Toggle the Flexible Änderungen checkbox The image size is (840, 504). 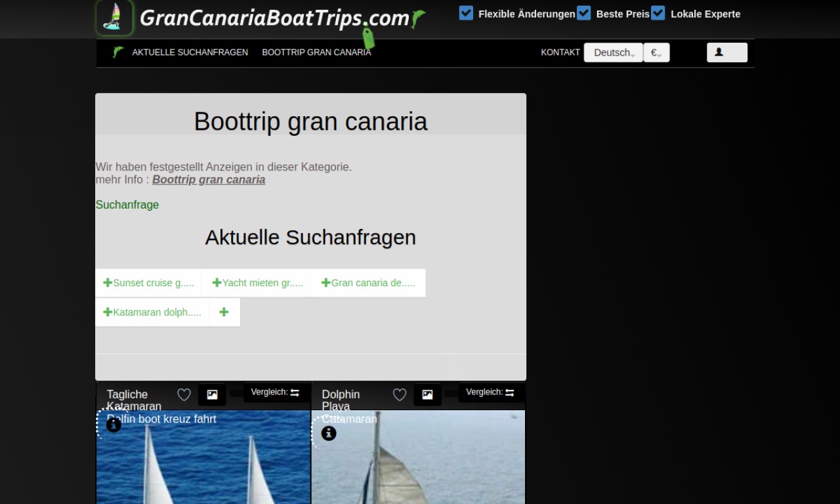(x=466, y=13)
